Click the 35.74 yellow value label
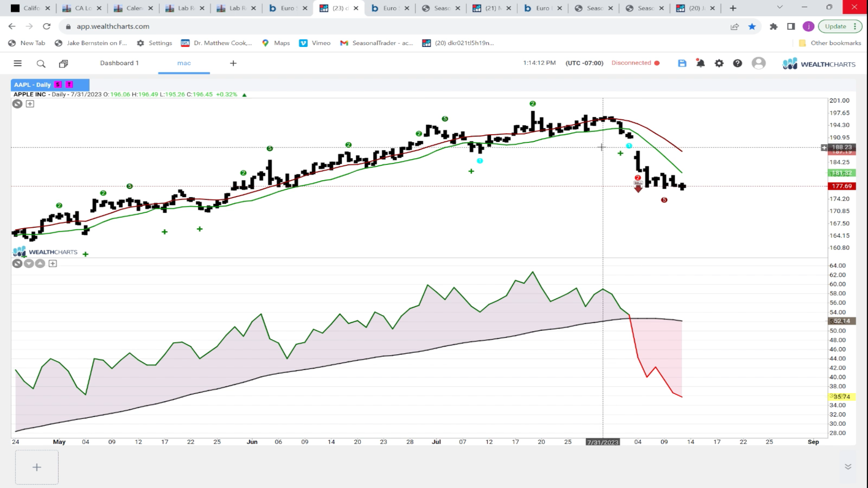 click(x=841, y=397)
